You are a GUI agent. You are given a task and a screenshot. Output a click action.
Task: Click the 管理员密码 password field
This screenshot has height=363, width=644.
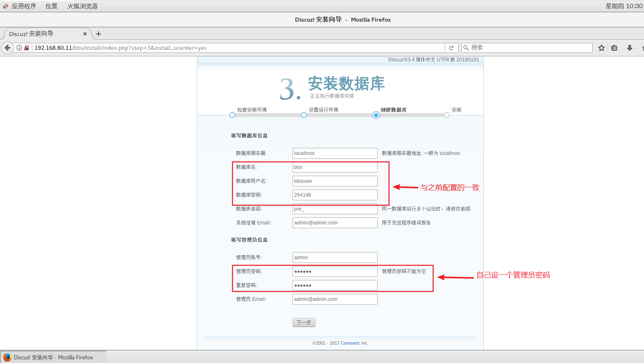click(335, 271)
